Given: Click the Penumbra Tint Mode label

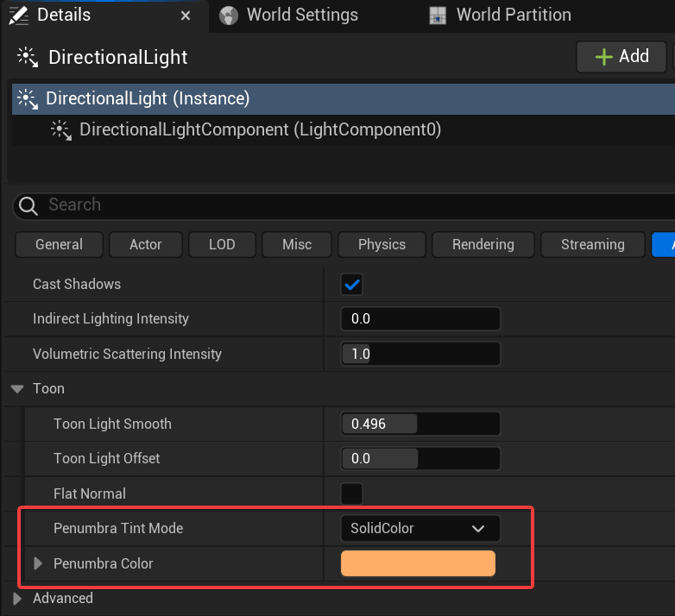Looking at the screenshot, I should point(118,528).
